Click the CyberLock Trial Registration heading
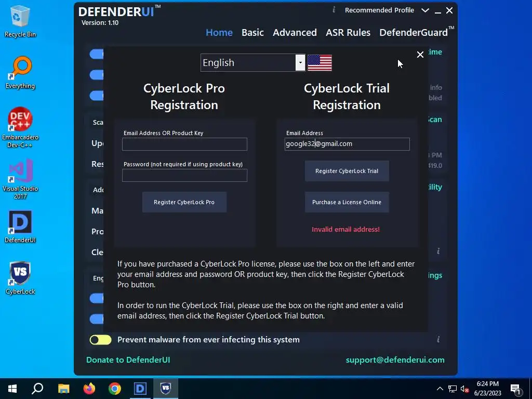Image resolution: width=532 pixels, height=399 pixels. [347, 97]
